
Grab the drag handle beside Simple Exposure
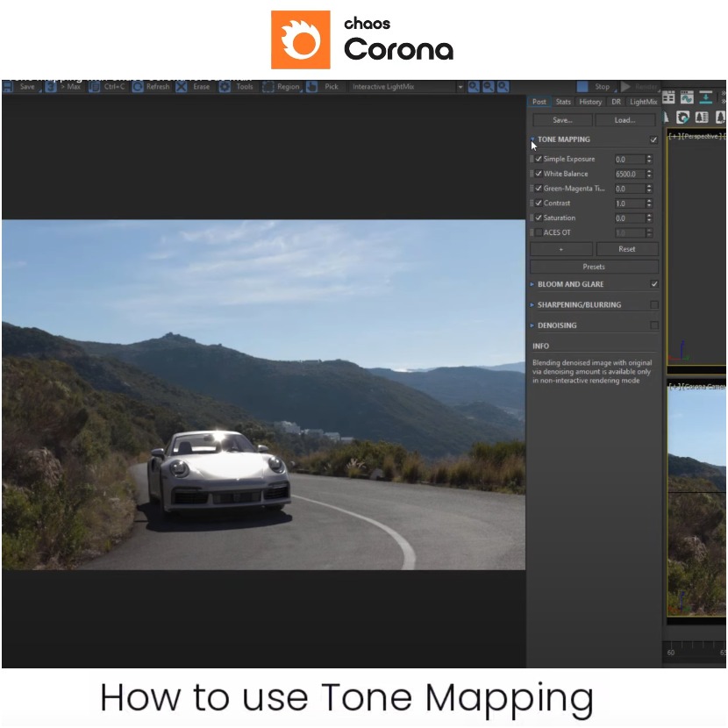click(x=532, y=159)
